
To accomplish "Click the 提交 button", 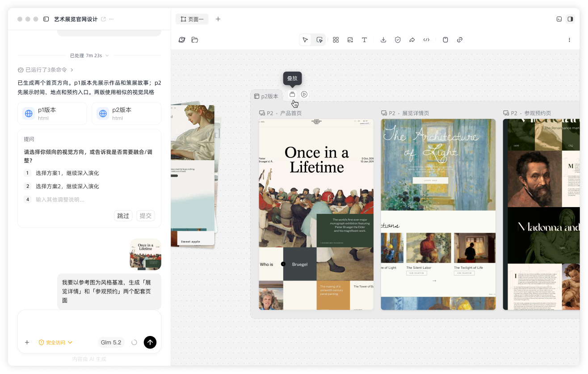I will pos(146,216).
